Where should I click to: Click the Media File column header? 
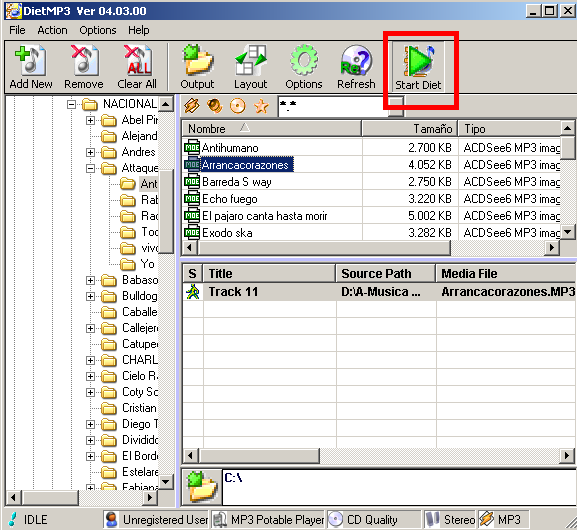(506, 273)
